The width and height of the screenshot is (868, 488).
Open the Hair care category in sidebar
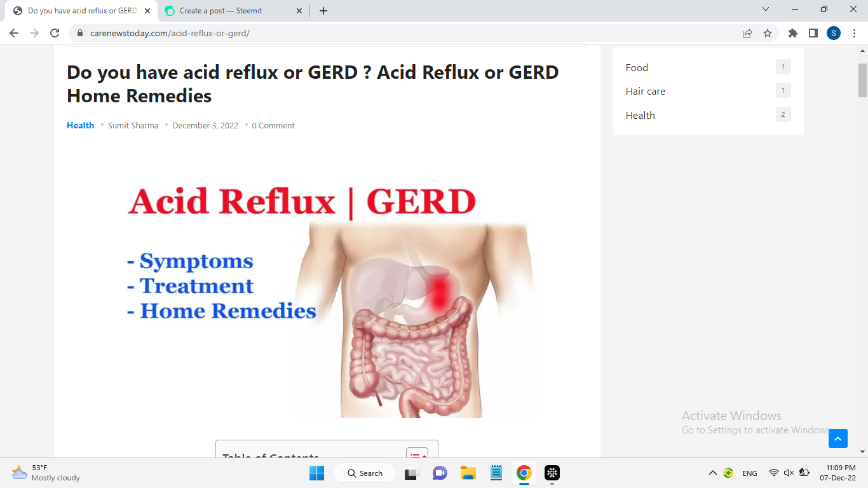(x=646, y=91)
